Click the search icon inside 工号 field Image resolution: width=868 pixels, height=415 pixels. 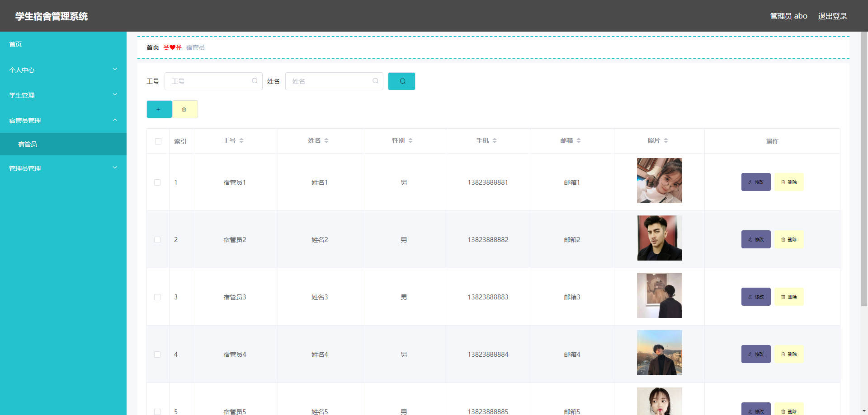click(x=255, y=81)
